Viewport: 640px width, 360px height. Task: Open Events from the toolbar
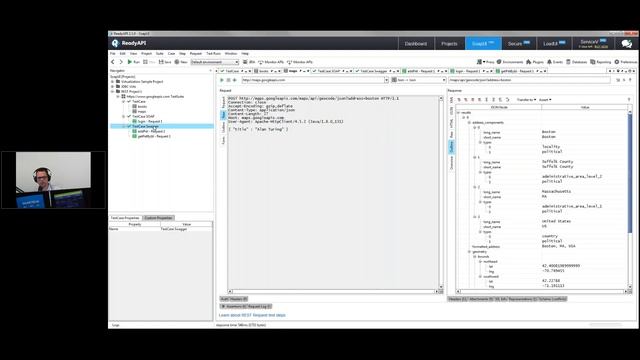(x=555, y=62)
